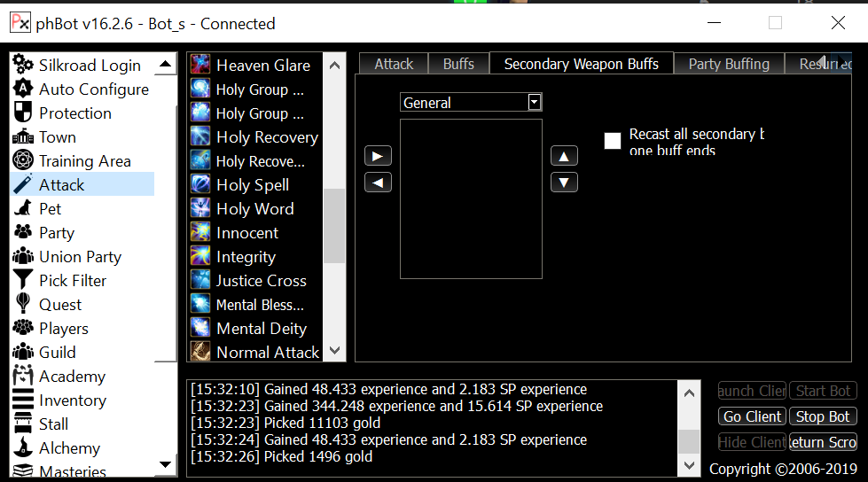Move buff up with up arrow

[x=564, y=157]
